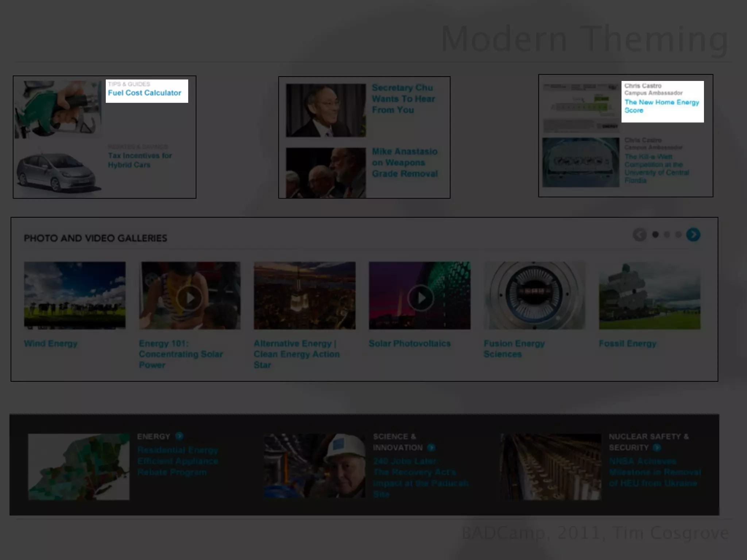
Task: Click the Wind Energy caption link
Action: click(x=51, y=343)
